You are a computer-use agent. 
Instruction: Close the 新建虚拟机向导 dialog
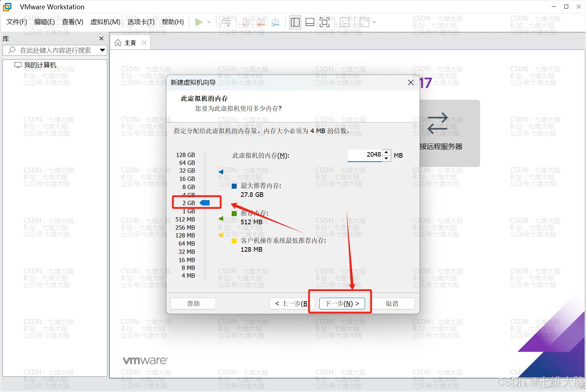[411, 83]
